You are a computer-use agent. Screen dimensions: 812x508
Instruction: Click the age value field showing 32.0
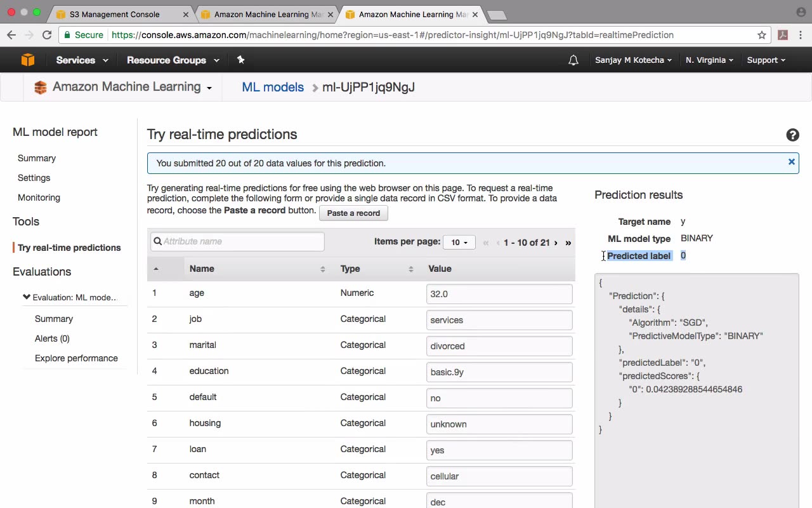point(499,294)
